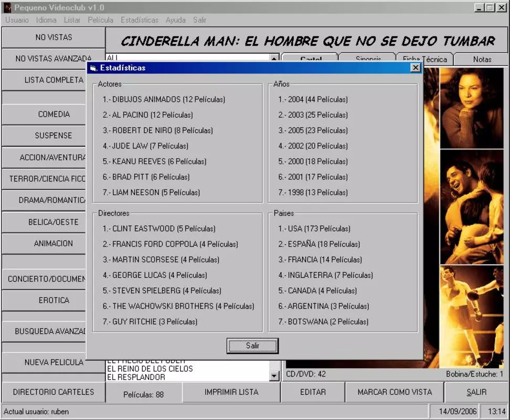510x420 pixels.
Task: Filter by BELICA/OESTE button
Action: click(x=44, y=222)
